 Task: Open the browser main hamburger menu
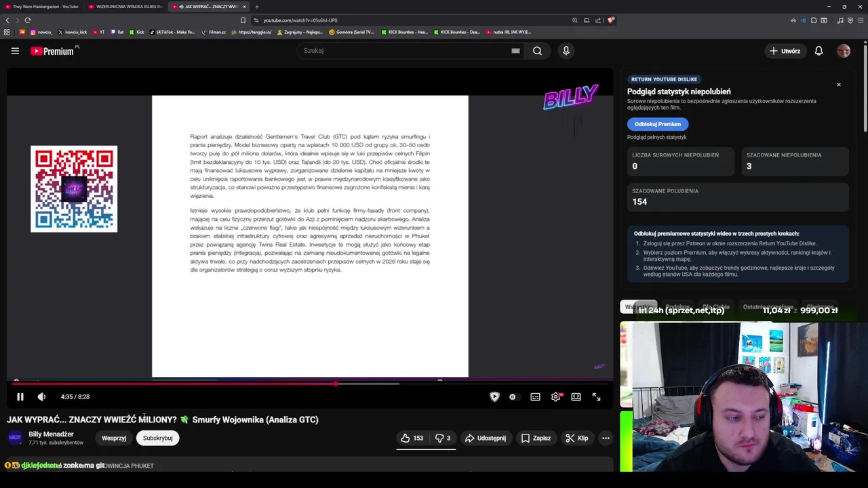pos(861,20)
